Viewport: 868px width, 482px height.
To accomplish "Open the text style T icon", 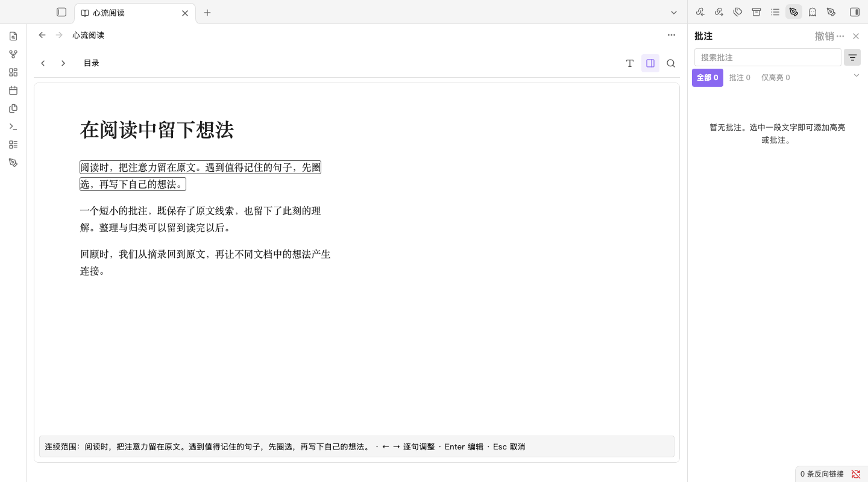I will [630, 63].
